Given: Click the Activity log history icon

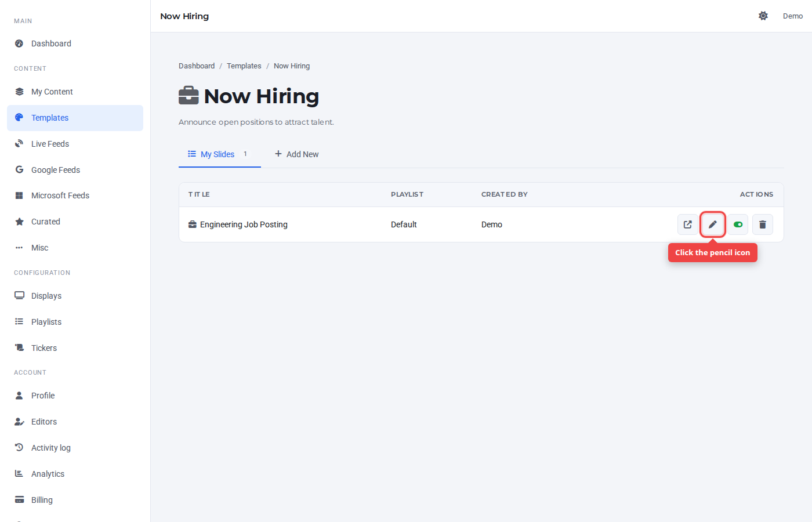Looking at the screenshot, I should tap(19, 448).
